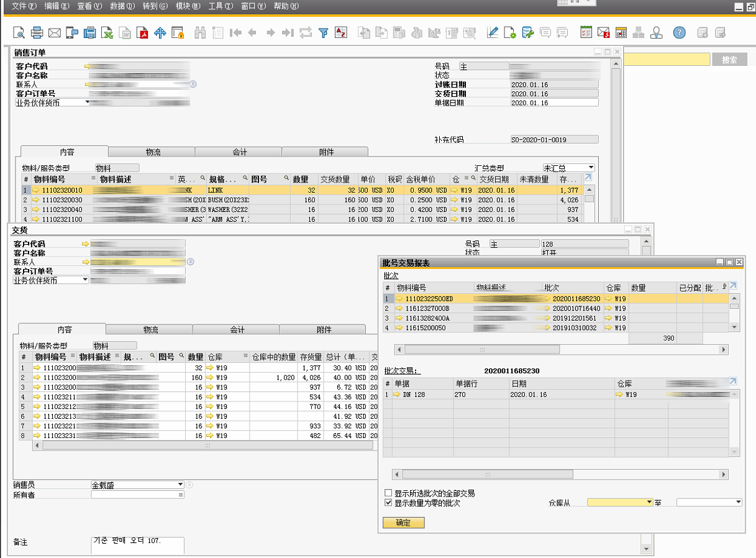756x558 pixels.
Task: Click the 单据日期 field in 销售订单
Action: coord(554,103)
